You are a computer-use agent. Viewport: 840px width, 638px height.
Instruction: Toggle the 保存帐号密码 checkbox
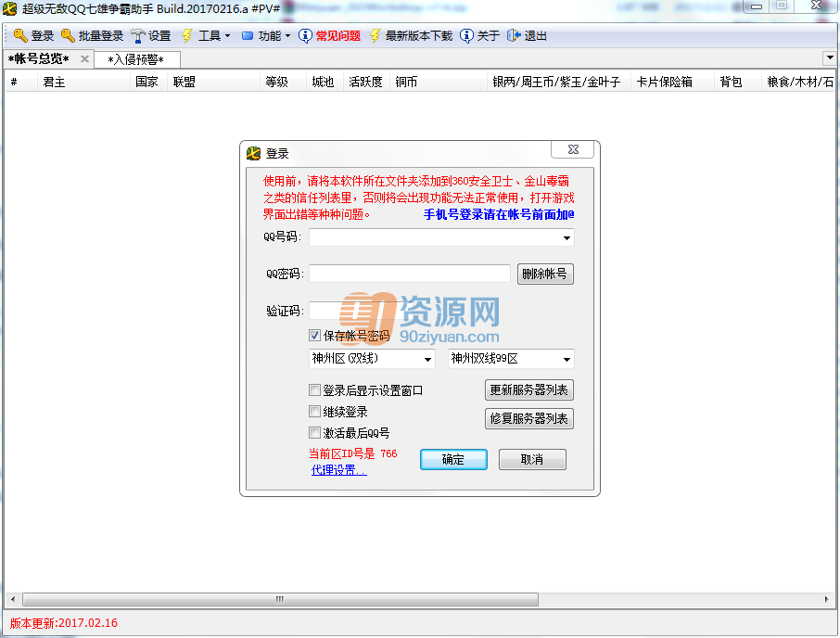(x=315, y=336)
